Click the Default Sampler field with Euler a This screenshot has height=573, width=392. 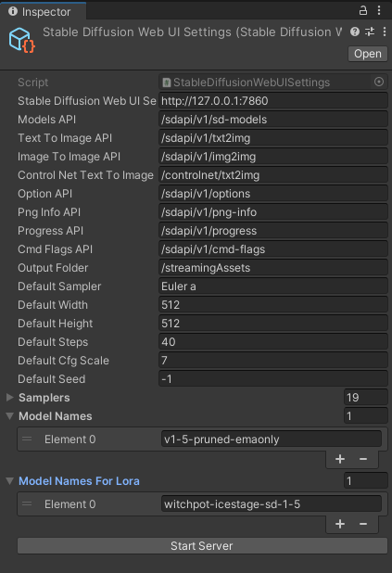(x=272, y=286)
